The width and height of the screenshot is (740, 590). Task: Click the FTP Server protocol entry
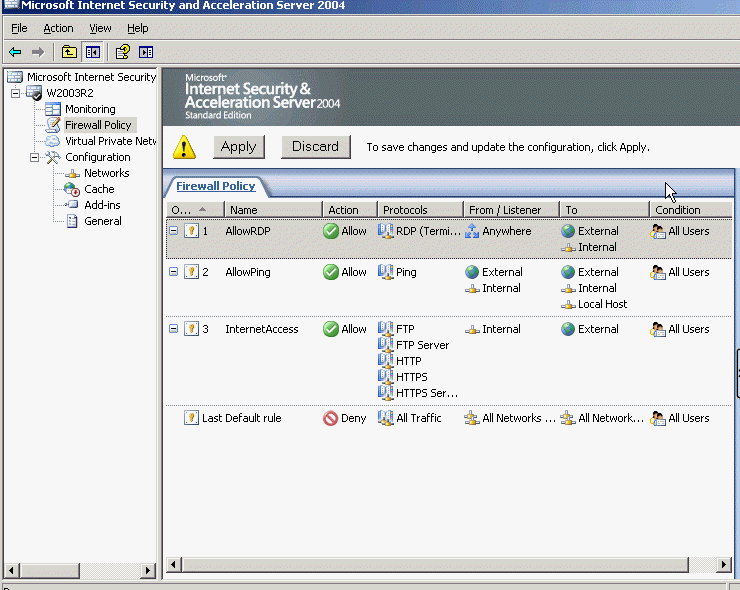click(x=422, y=345)
